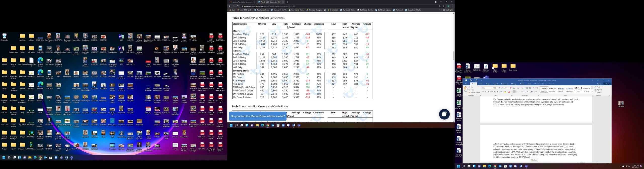Switch to AuctionsPlus Market Comments Chrome tab
Screen dimensions: 644x169
(x=242, y=2)
